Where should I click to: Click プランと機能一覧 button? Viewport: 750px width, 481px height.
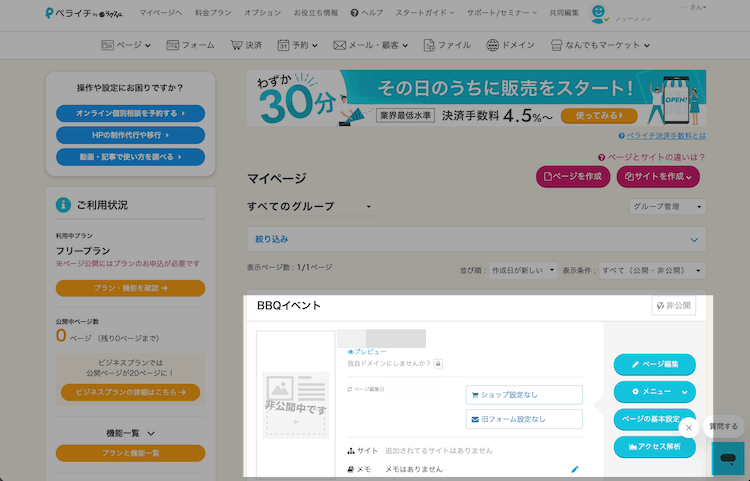click(131, 453)
